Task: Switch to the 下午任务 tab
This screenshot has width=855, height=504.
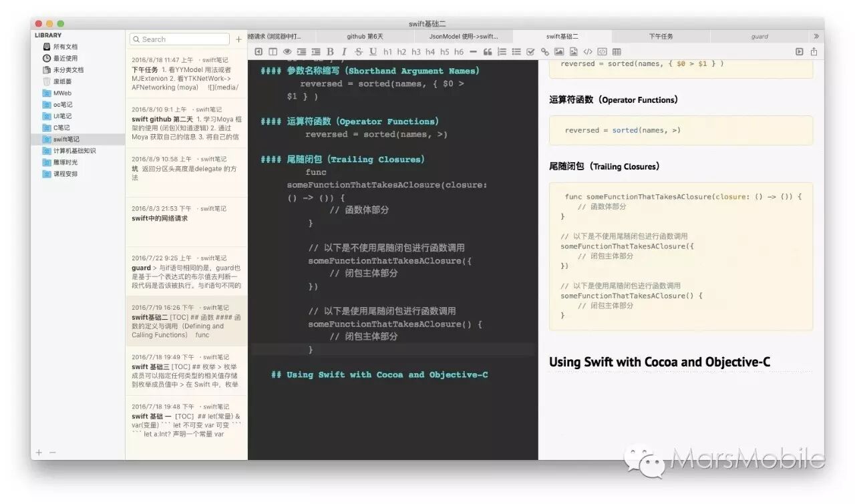Action: [x=661, y=36]
